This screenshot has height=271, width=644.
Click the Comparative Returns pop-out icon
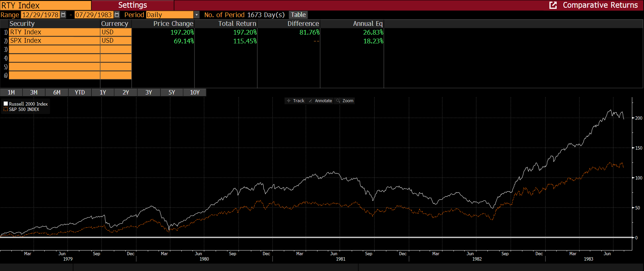pos(553,5)
